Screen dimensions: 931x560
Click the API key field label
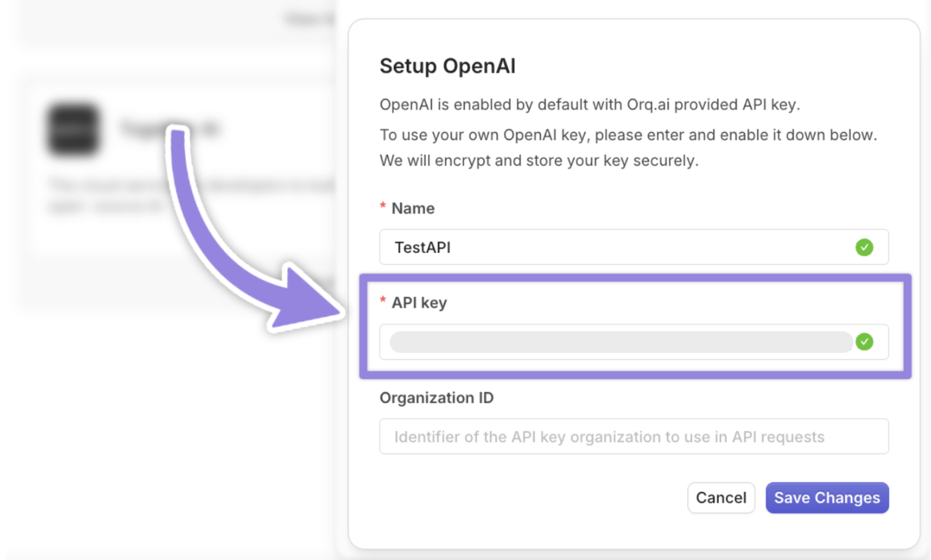[x=418, y=302]
